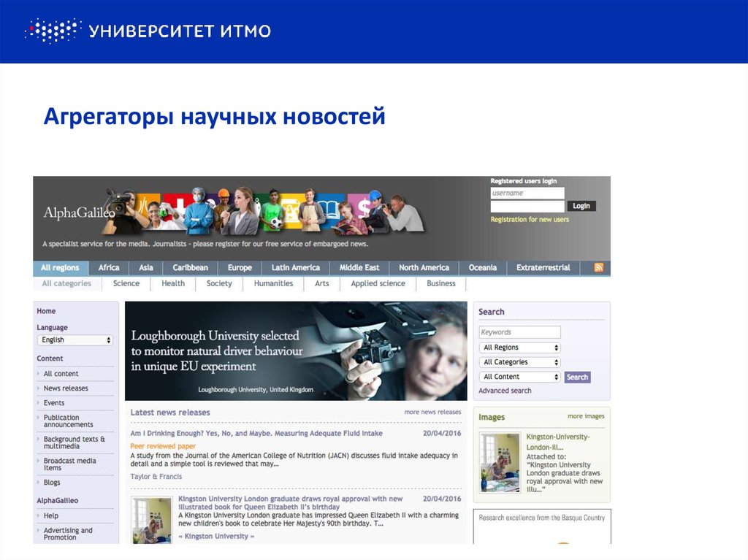Click the username input field

527,193
